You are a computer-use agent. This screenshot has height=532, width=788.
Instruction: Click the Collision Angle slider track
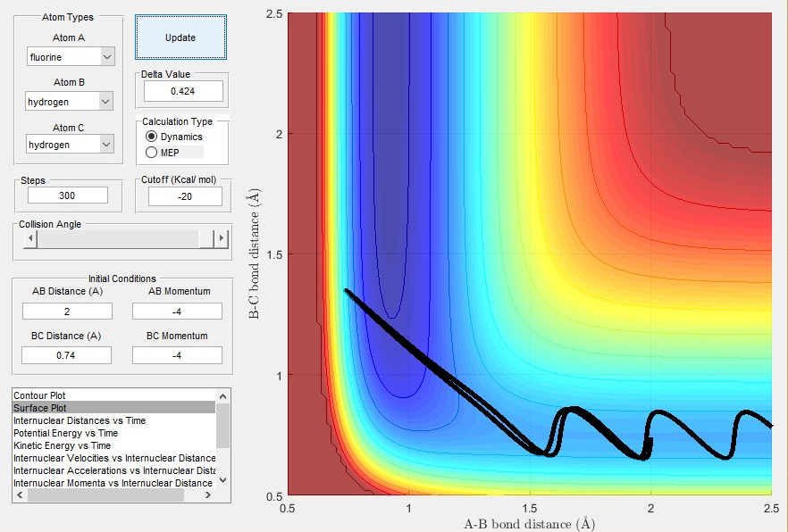click(118, 238)
